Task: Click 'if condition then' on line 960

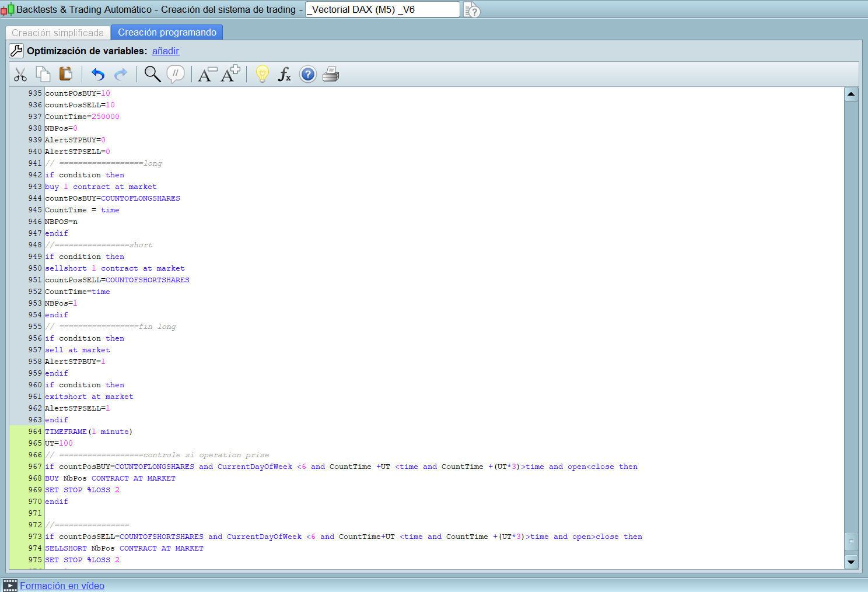Action: 85,385
